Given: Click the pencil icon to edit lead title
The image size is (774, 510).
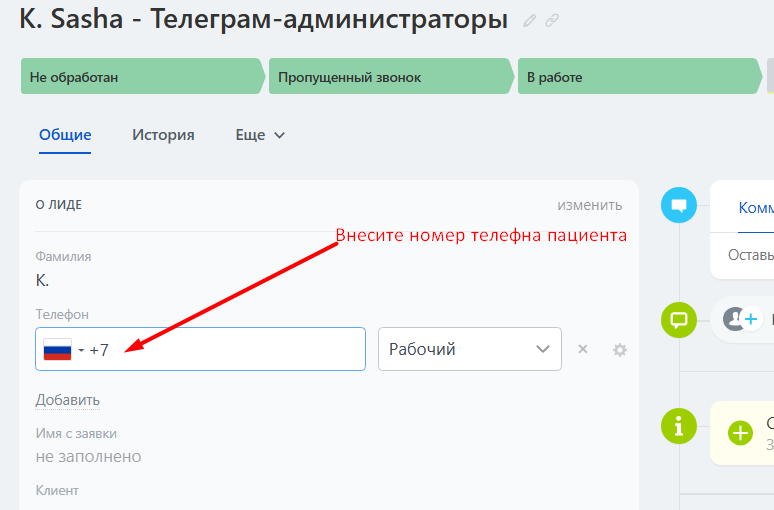Looking at the screenshot, I should tap(529, 21).
